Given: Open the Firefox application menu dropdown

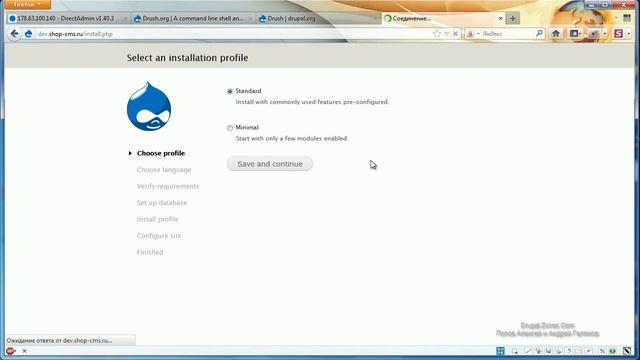Looking at the screenshot, I should (x=27, y=4).
